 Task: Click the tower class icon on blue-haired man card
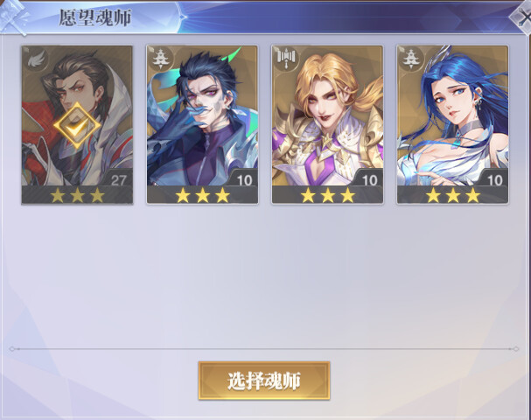[x=161, y=60]
